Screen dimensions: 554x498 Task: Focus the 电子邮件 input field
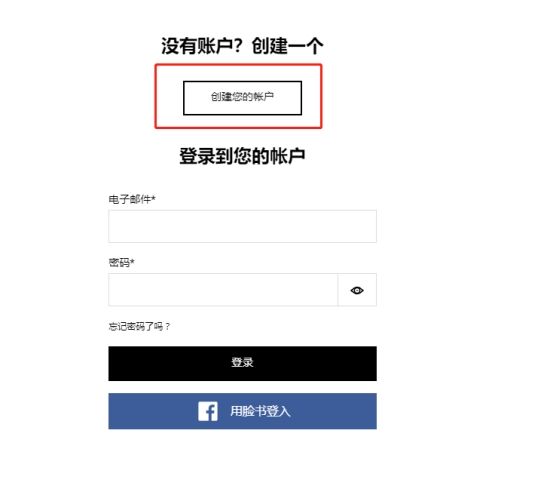242,226
